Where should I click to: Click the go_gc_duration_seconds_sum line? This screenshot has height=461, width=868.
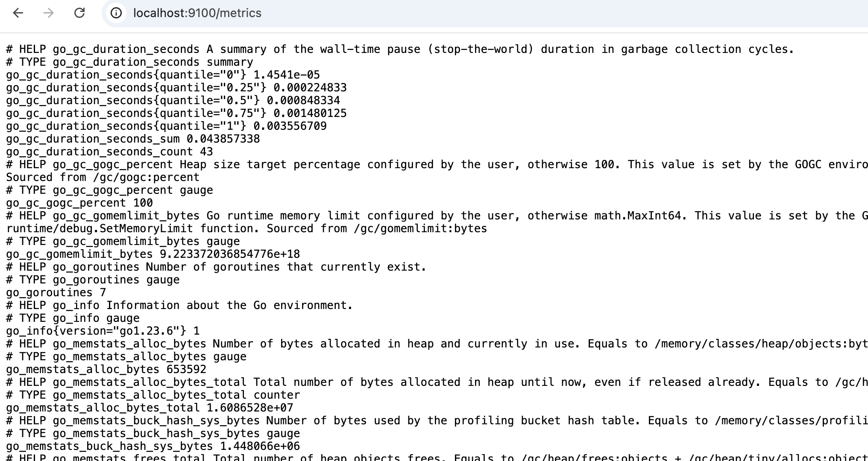[x=133, y=139]
